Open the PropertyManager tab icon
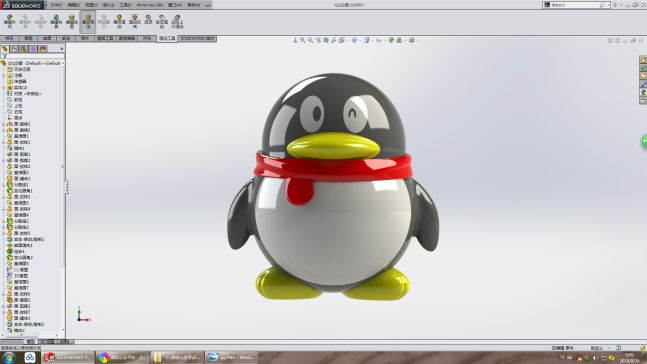Image resolution: width=647 pixels, height=364 pixels. [x=14, y=49]
